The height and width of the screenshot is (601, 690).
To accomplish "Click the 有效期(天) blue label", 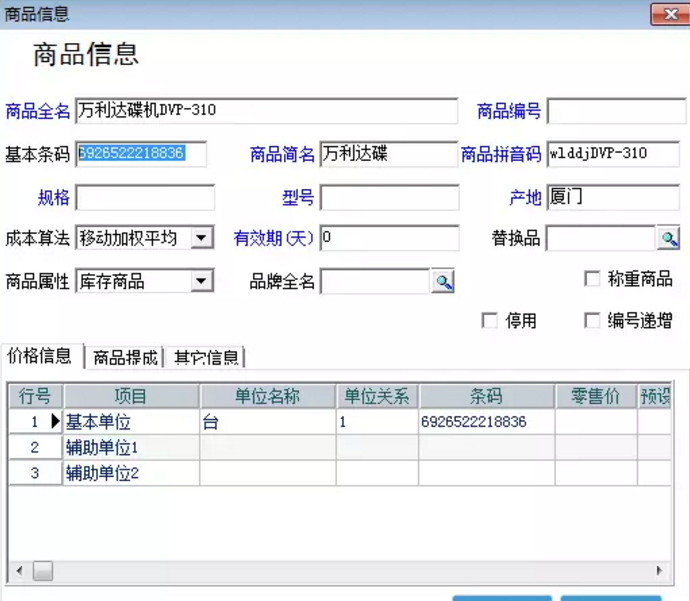I will [273, 238].
